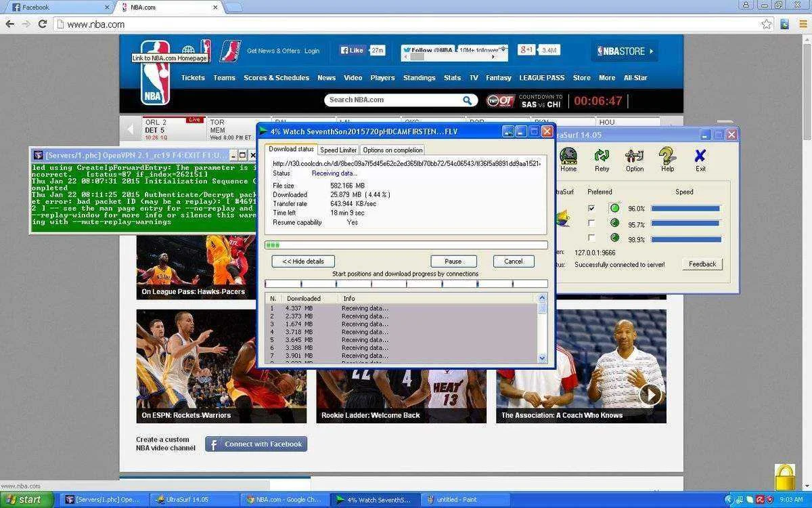The height and width of the screenshot is (508, 812).
Task: Select connection row 1 with 4.337 MB
Action: (x=401, y=308)
